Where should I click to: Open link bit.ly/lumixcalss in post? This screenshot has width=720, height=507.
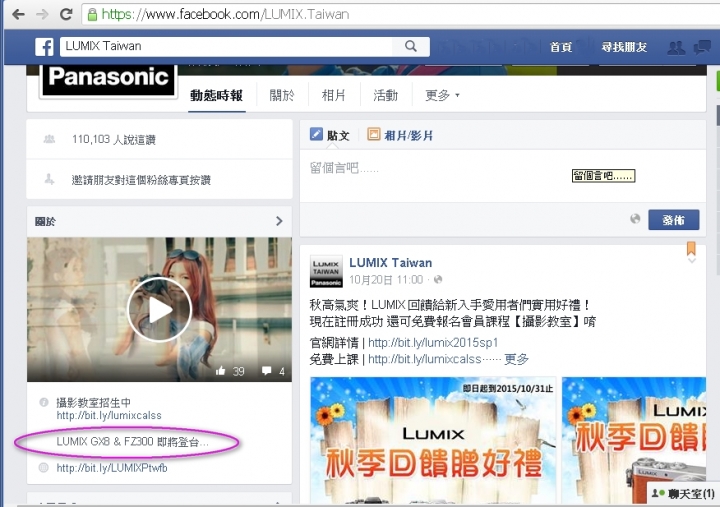coord(424,359)
